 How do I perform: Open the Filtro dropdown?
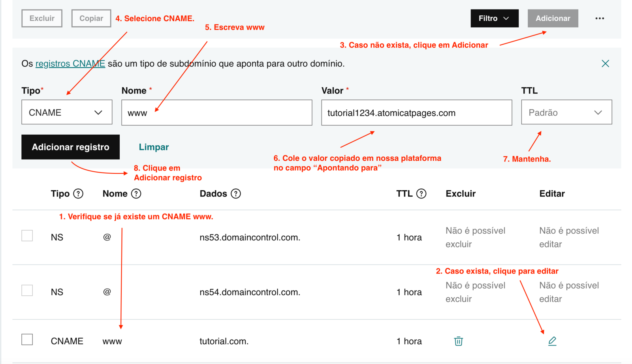coord(495,19)
